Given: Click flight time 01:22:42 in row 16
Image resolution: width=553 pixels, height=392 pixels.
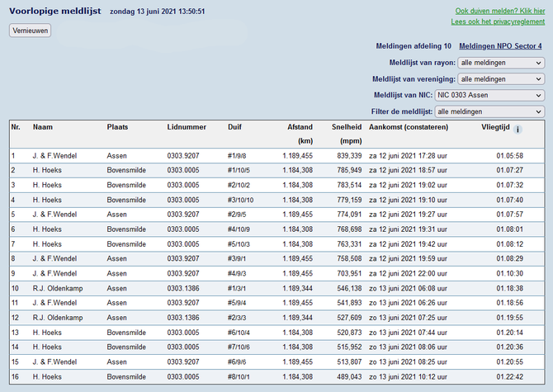Looking at the screenshot, I should point(510,377).
